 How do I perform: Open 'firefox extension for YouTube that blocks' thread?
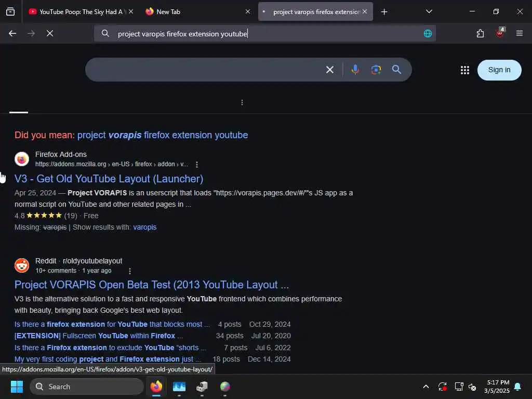112,324
